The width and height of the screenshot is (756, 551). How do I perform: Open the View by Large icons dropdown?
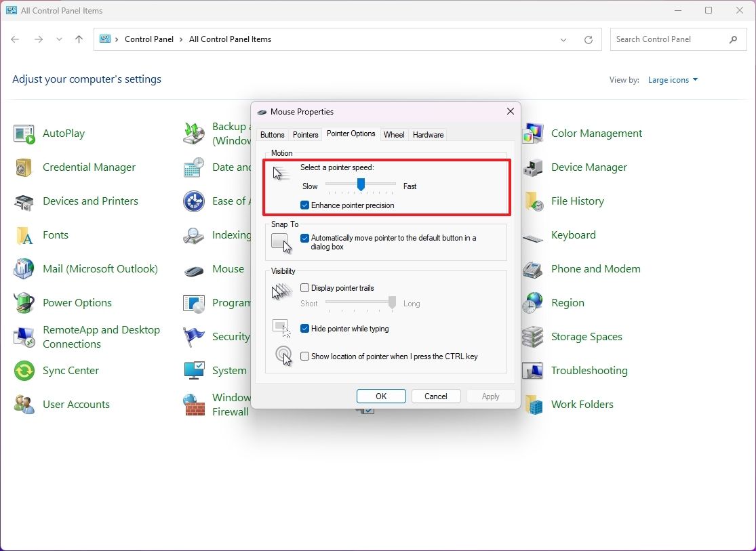point(673,79)
